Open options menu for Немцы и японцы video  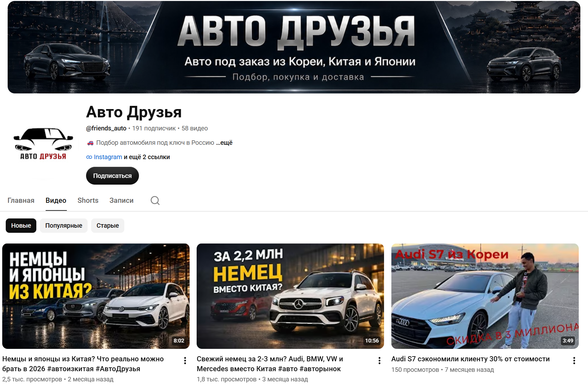[185, 361]
